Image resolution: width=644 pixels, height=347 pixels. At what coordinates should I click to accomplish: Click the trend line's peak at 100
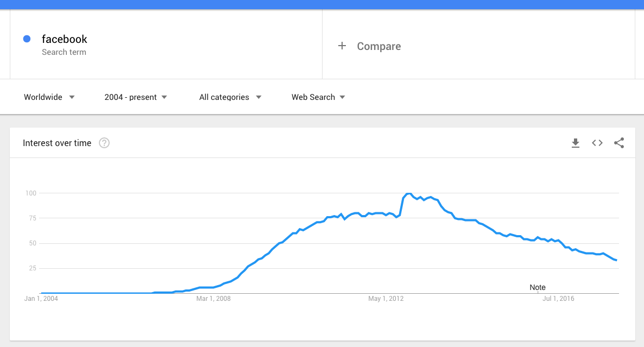408,194
